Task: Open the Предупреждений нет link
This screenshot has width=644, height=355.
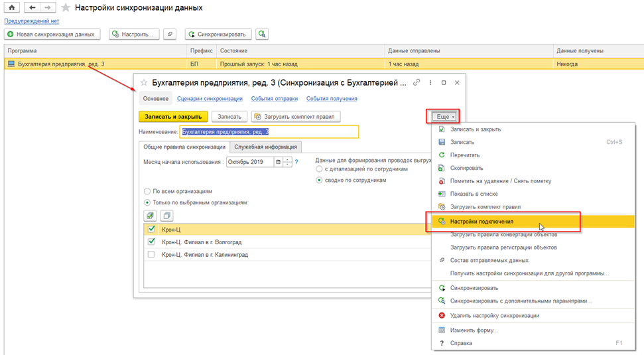Action: pos(32,21)
